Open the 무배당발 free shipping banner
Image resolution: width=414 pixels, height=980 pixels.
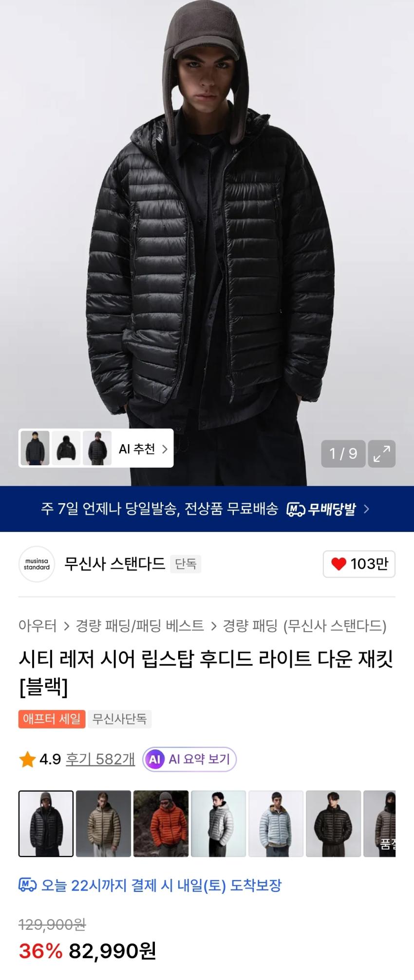tap(207, 509)
